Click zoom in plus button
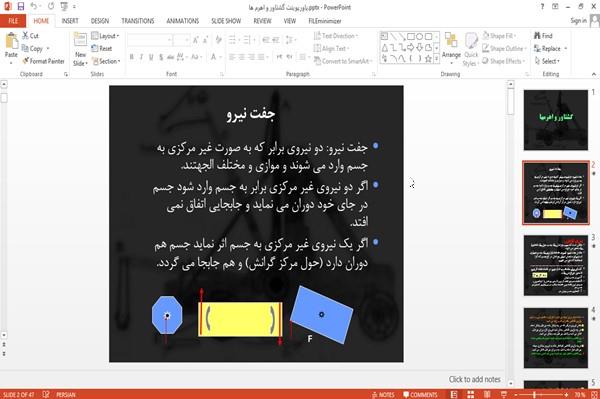Viewport: 600px width, 399px height. (x=566, y=394)
